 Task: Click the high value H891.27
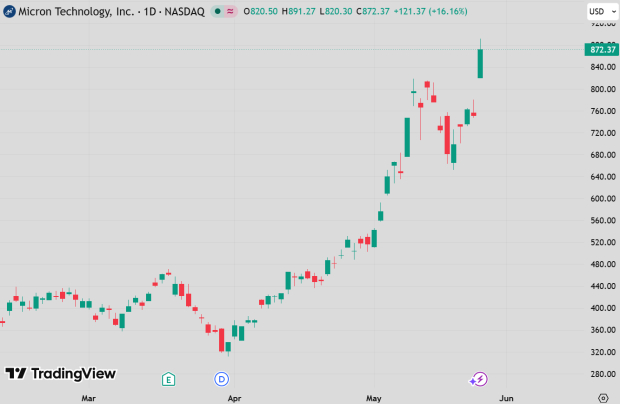click(x=299, y=11)
